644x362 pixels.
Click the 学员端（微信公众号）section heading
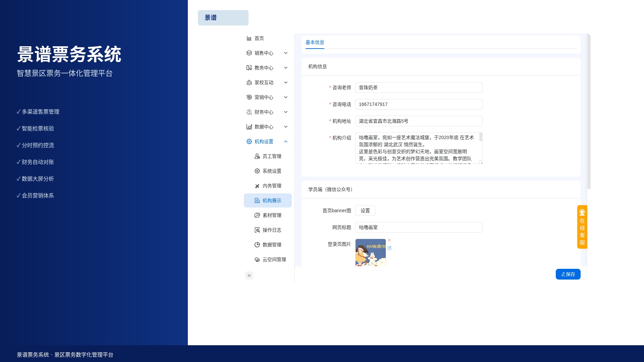(331, 189)
